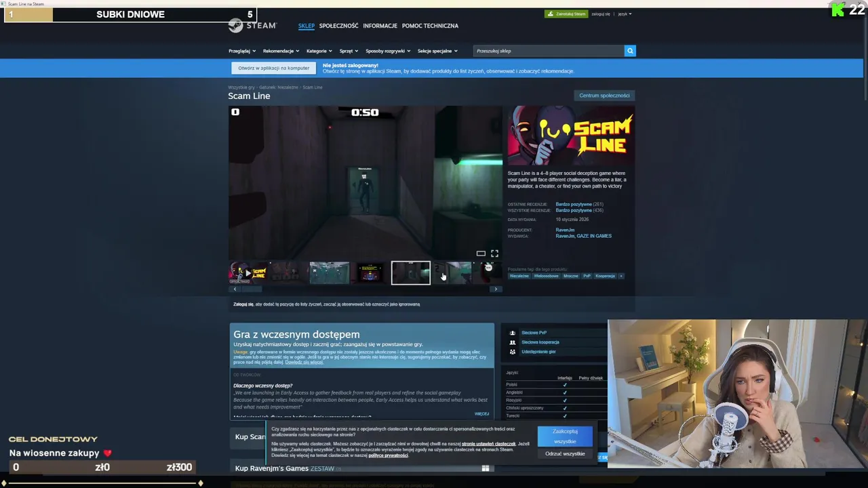The height and width of the screenshot is (488, 868).
Task: Click the zaloguj się link in header
Action: [x=600, y=14]
